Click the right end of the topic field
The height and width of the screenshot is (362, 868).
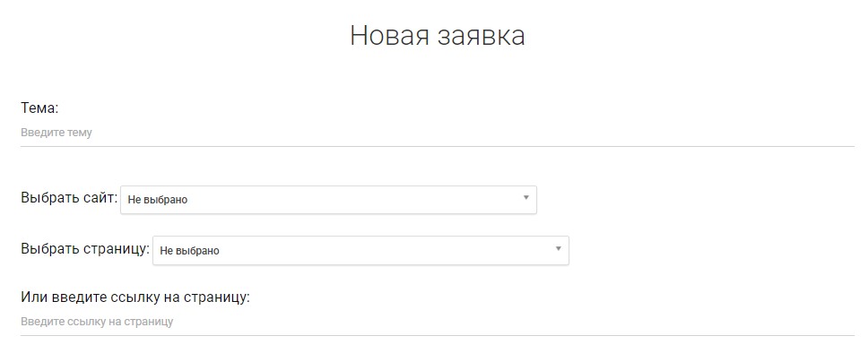[834, 133]
